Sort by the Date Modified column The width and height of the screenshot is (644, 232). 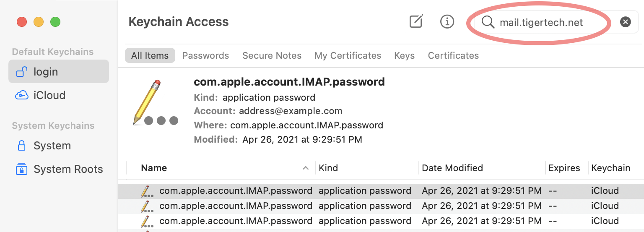(x=452, y=168)
